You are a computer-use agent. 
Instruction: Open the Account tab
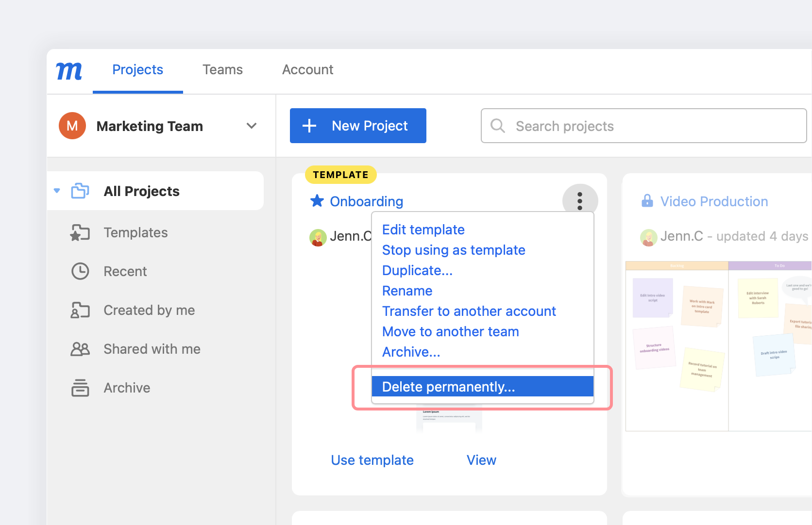[307, 70]
